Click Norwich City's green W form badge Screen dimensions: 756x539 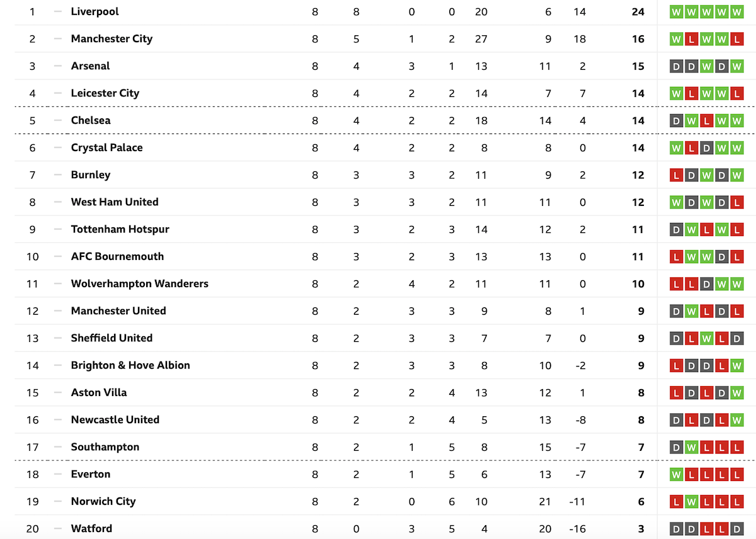[692, 501]
